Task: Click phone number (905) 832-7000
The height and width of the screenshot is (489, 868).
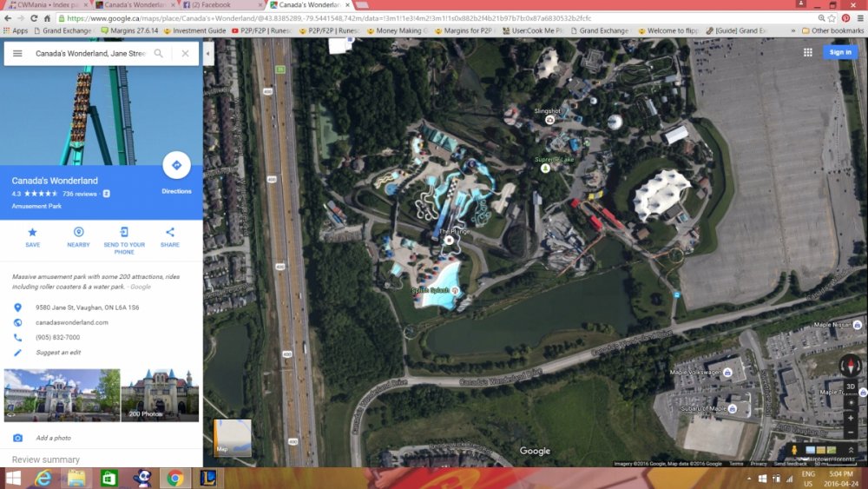Action: point(57,337)
